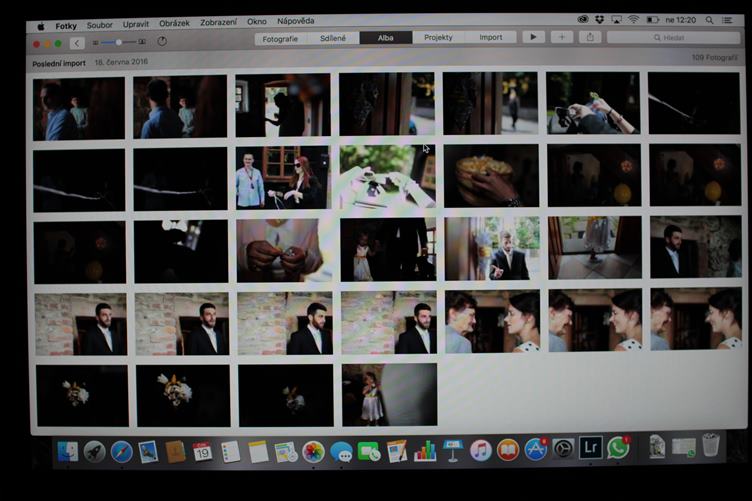This screenshot has width=752, height=501.
Task: Open WhatsApp from the Dock
Action: (x=618, y=447)
